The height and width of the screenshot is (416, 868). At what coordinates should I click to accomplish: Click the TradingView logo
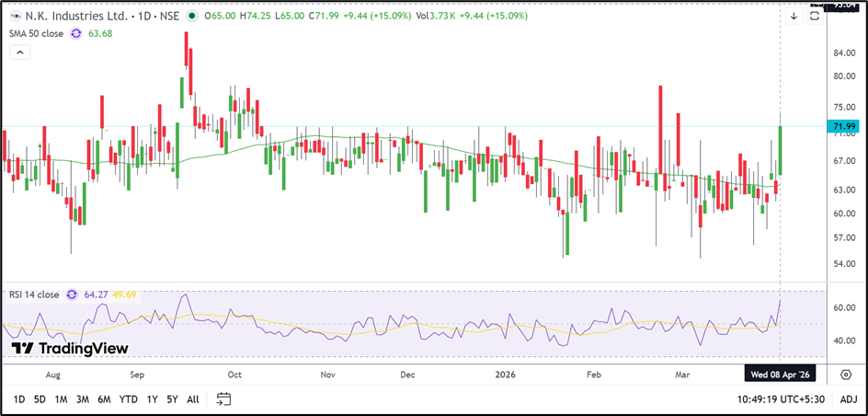point(70,348)
